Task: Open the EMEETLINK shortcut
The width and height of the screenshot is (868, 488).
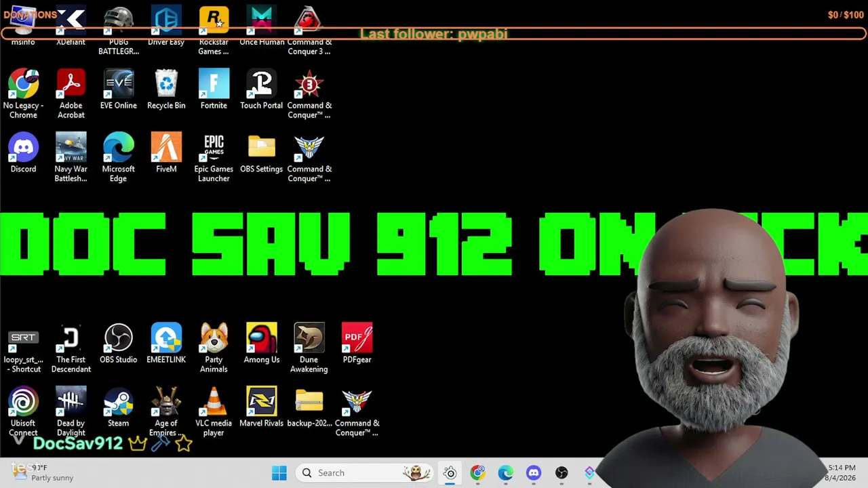Action: pos(166,343)
